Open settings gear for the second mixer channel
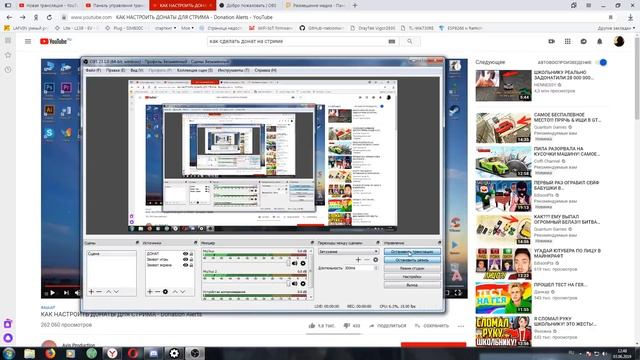 tap(303, 283)
